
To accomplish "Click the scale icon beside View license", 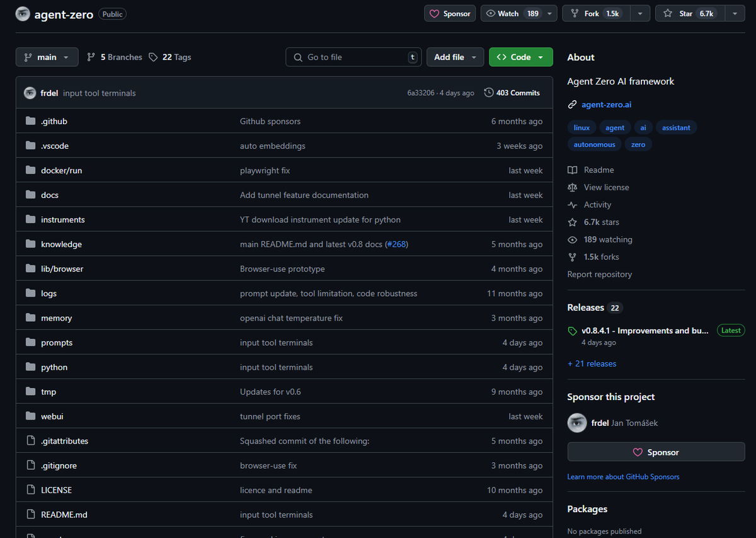I will coord(572,187).
